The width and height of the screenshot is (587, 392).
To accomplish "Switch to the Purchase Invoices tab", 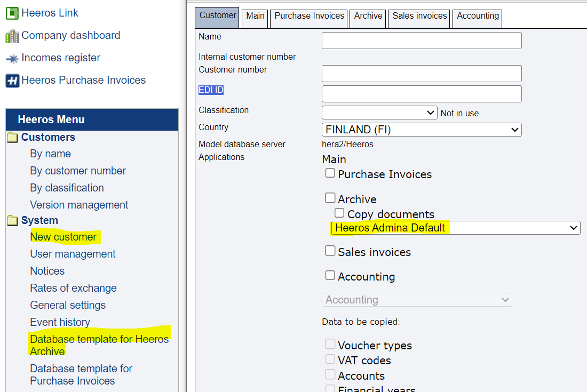I will (309, 18).
